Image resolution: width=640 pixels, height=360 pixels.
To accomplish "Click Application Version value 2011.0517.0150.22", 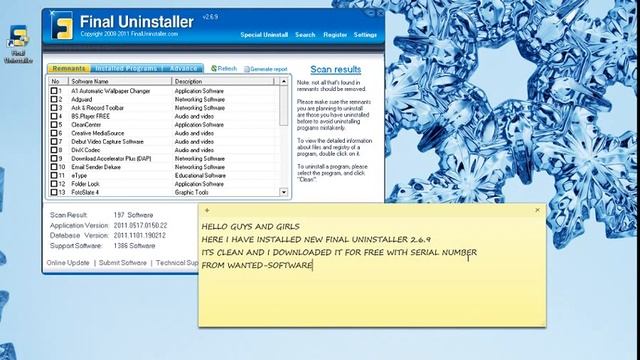I will click(x=140, y=225).
